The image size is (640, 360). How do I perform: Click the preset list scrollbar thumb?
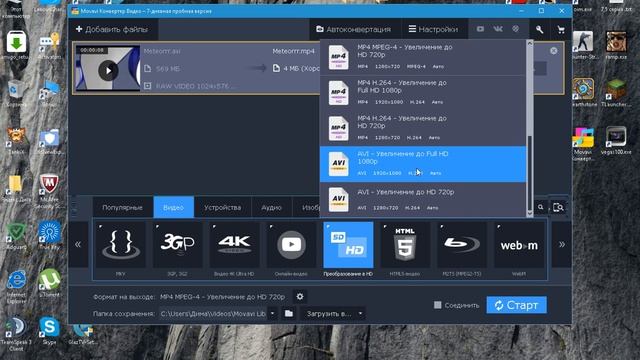(x=530, y=173)
